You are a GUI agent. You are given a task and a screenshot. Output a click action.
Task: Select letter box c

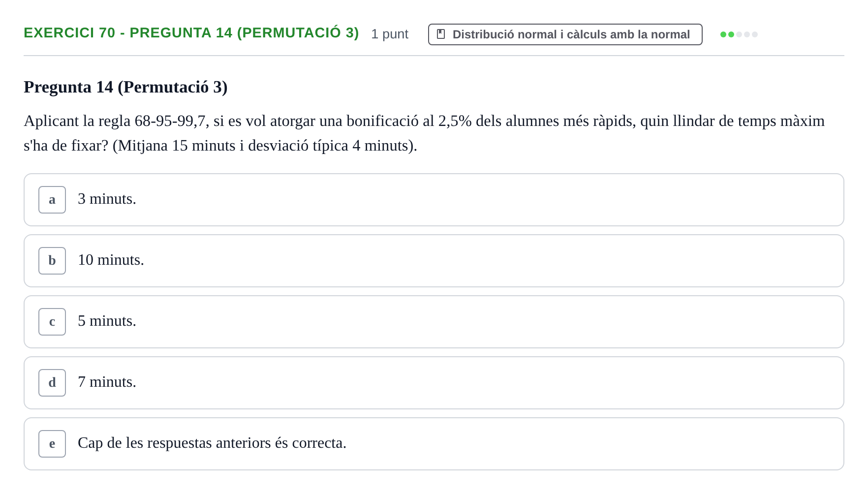[52, 322]
